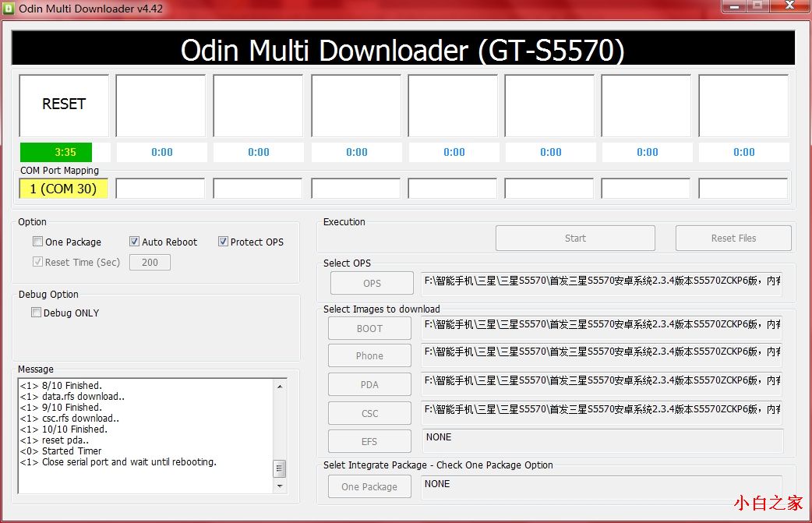This screenshot has height=523, width=812.
Task: Click the Start button
Action: [575, 239]
